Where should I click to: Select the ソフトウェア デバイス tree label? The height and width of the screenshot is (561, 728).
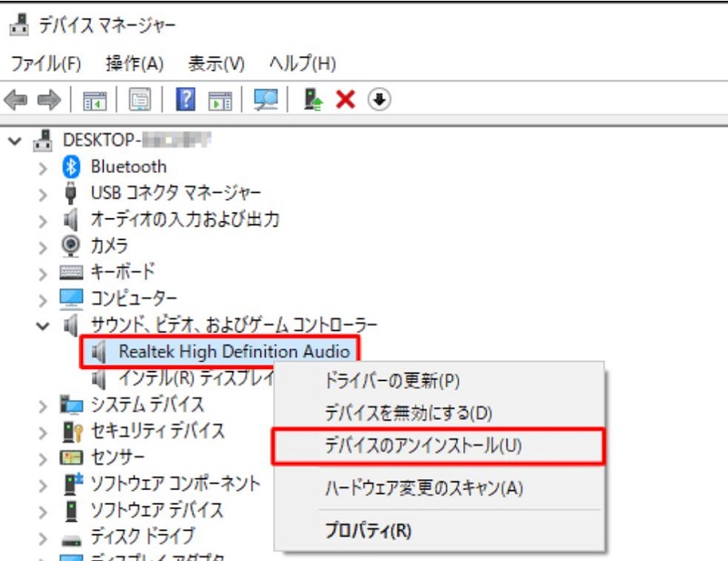click(x=157, y=510)
